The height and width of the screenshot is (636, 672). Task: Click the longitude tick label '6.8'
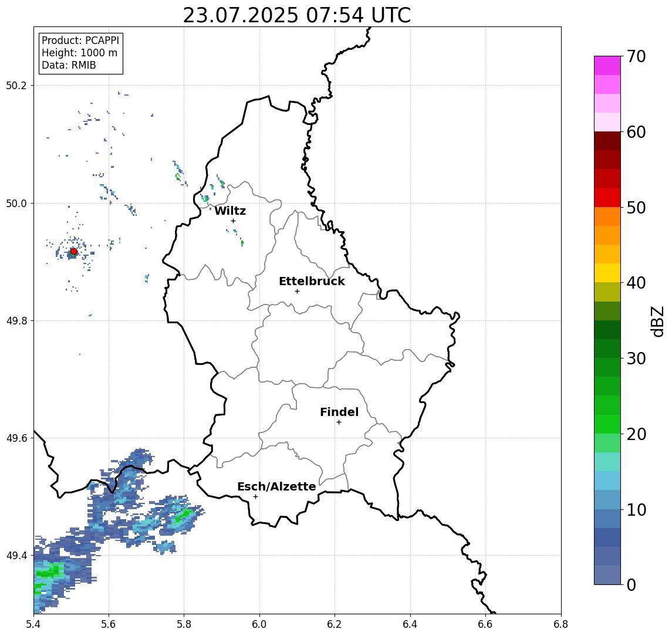(561, 624)
